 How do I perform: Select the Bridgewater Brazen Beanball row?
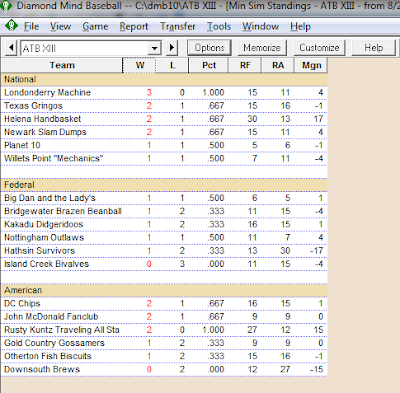pyautogui.click(x=164, y=211)
